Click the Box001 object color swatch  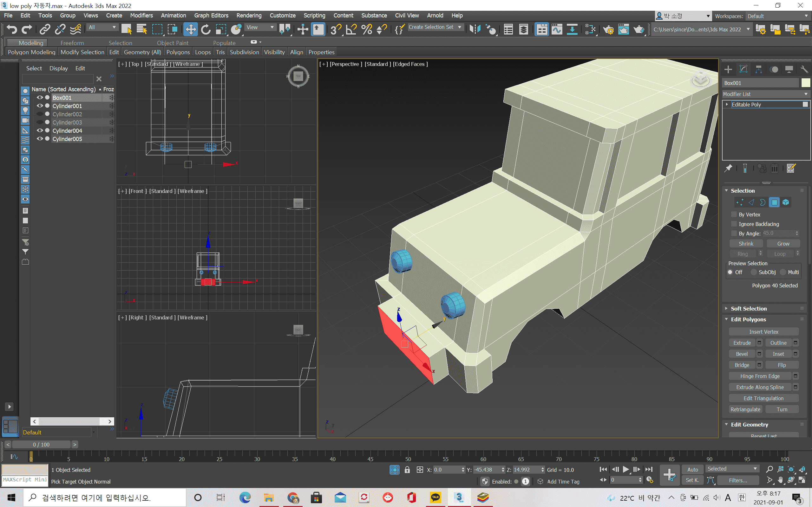pyautogui.click(x=805, y=83)
